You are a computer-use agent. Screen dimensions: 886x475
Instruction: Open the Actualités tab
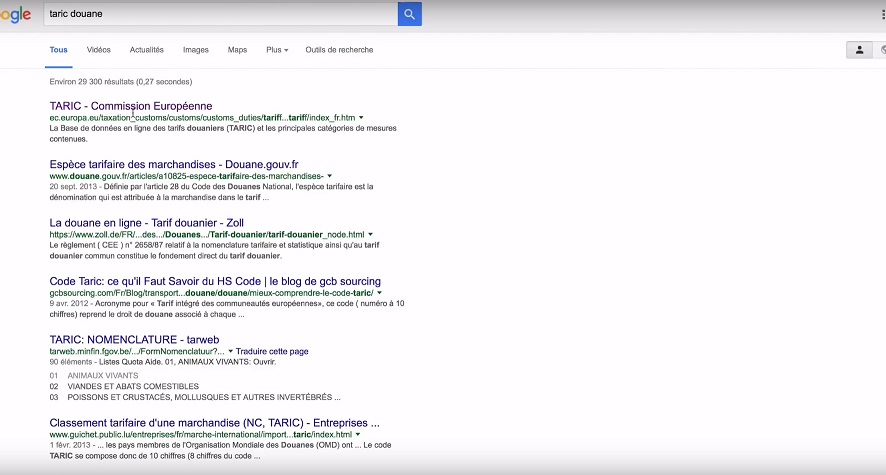point(147,50)
